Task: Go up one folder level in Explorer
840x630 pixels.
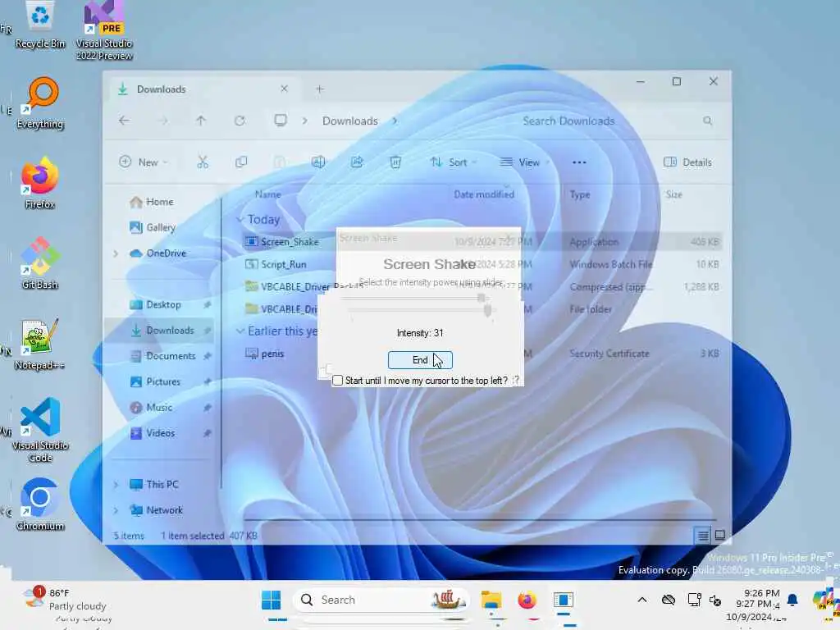Action: point(201,121)
